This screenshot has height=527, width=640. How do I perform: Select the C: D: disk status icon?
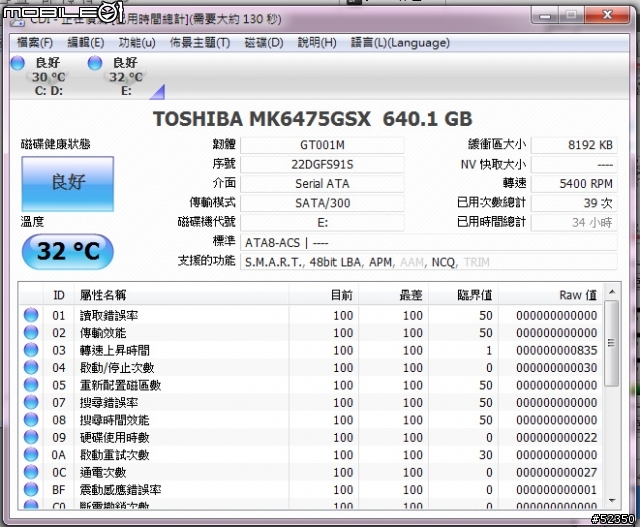pyautogui.click(x=40, y=76)
